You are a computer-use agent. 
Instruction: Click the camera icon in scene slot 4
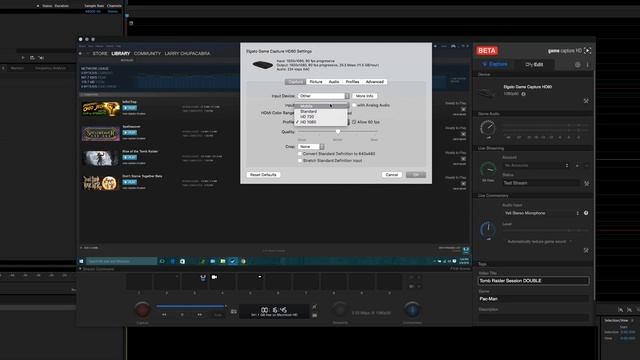pyautogui.click(x=214, y=277)
